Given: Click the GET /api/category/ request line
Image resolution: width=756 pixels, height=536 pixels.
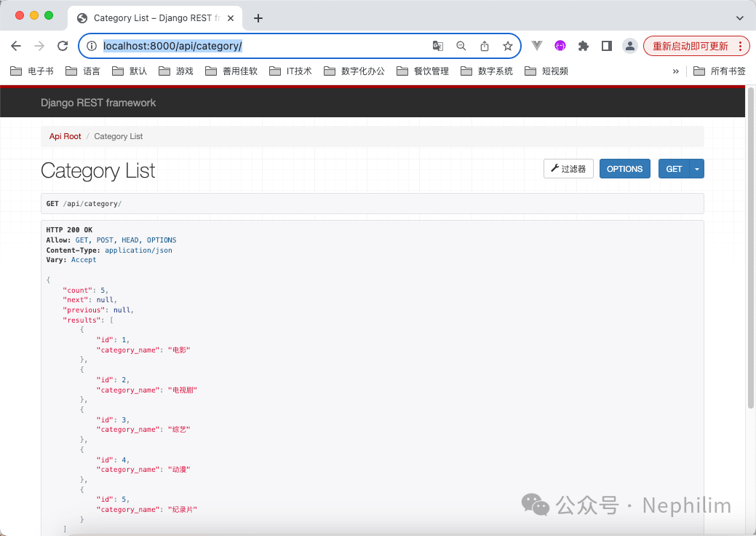Looking at the screenshot, I should tap(84, 204).
